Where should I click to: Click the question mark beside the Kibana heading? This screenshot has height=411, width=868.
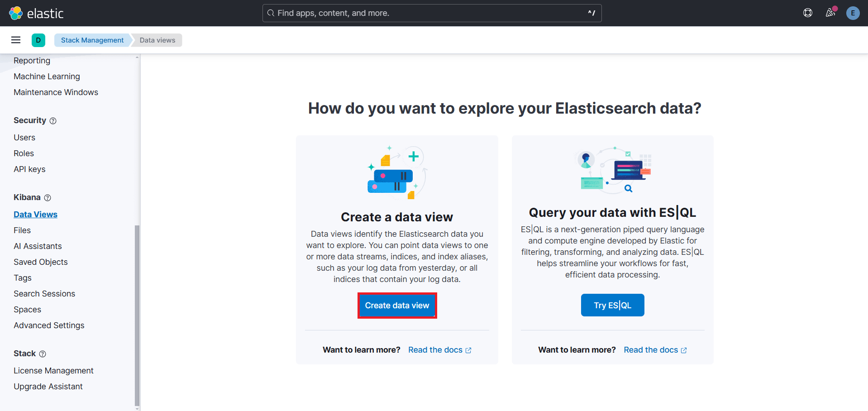coord(47,197)
